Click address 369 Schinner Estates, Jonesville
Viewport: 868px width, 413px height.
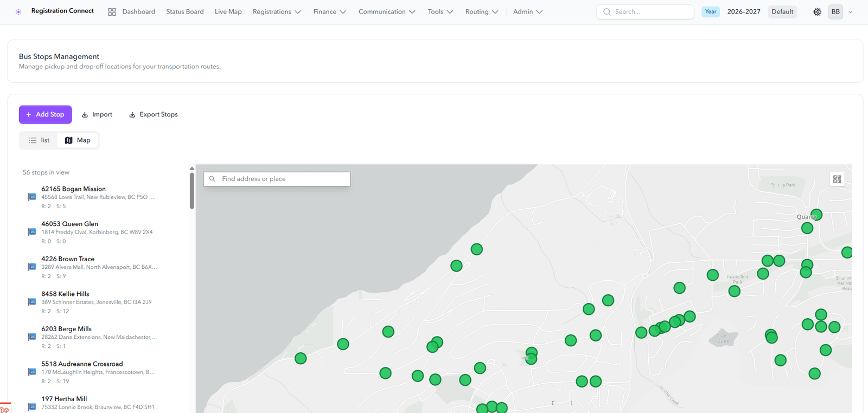coord(97,302)
